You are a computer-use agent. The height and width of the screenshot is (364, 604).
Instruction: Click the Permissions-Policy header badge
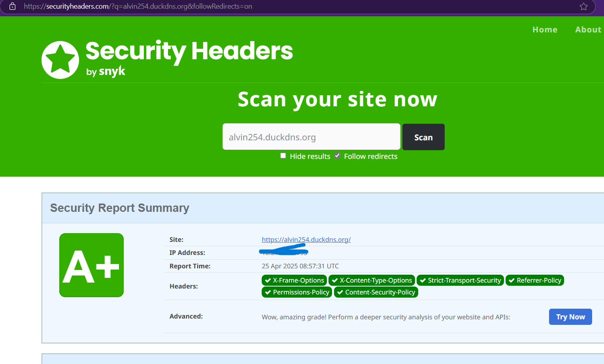297,292
